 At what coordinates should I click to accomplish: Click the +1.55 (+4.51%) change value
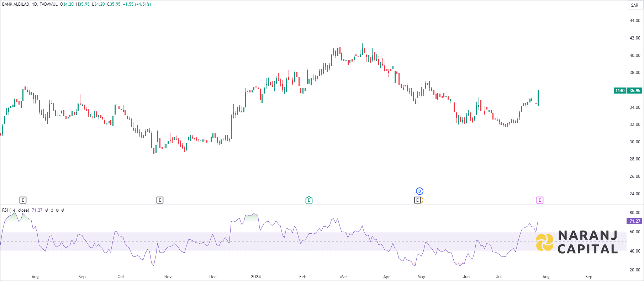pos(137,4)
